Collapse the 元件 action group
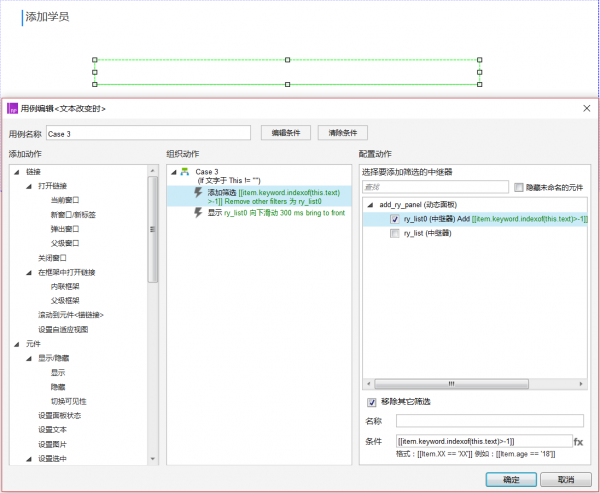This screenshot has height=493, width=600. coord(17,344)
